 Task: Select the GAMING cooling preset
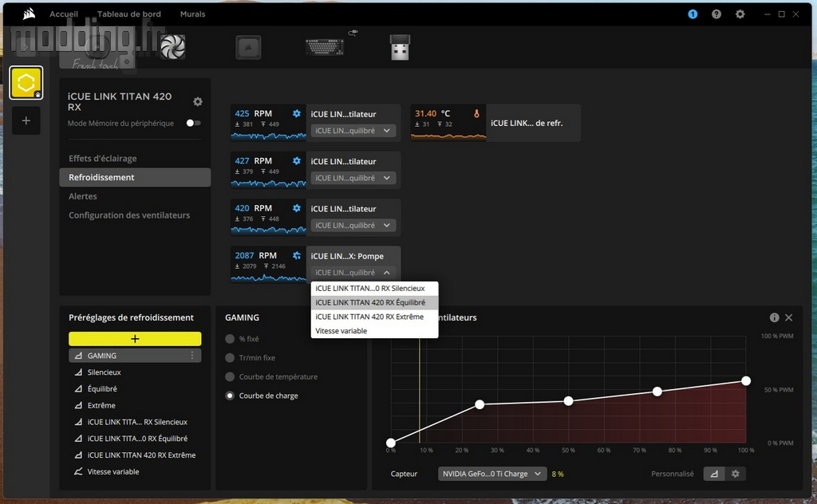pyautogui.click(x=135, y=356)
